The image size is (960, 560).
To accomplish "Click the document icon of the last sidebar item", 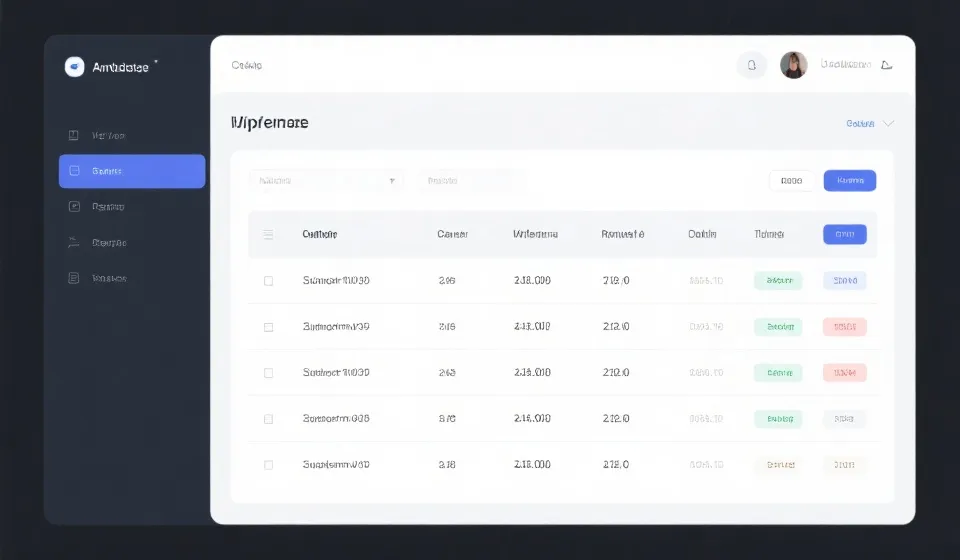I will (73, 278).
